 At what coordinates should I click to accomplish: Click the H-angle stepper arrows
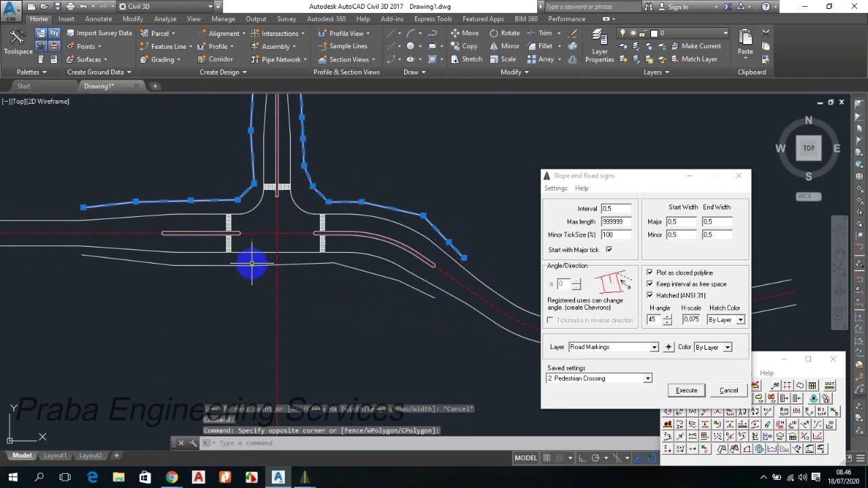668,320
